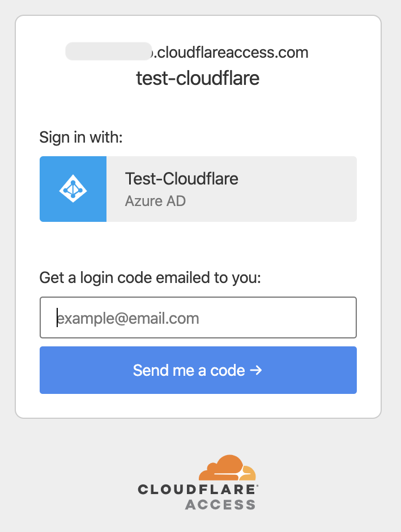Viewport: 401px width, 532px height.
Task: Click the .cloudflareaccess.com domain text
Action: 231,53
